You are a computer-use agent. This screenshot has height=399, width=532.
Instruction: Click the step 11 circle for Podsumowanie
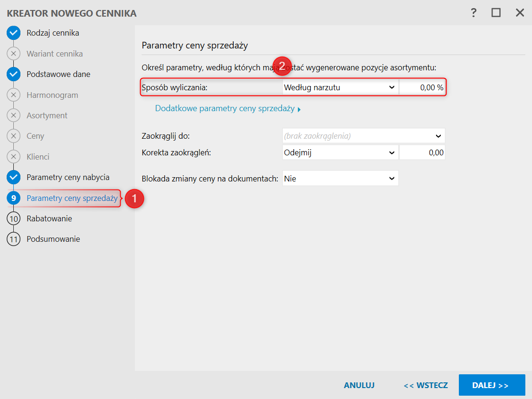(x=13, y=239)
